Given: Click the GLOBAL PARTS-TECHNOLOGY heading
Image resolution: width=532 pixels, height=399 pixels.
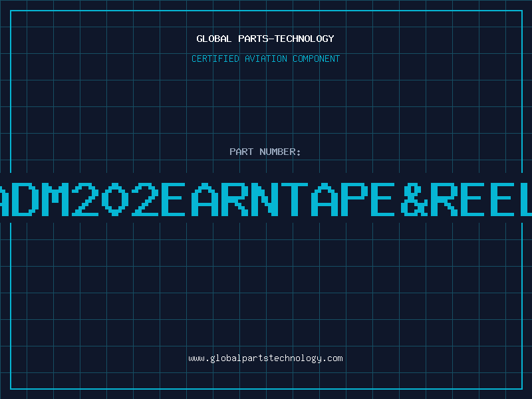Looking at the screenshot, I should (265, 39).
